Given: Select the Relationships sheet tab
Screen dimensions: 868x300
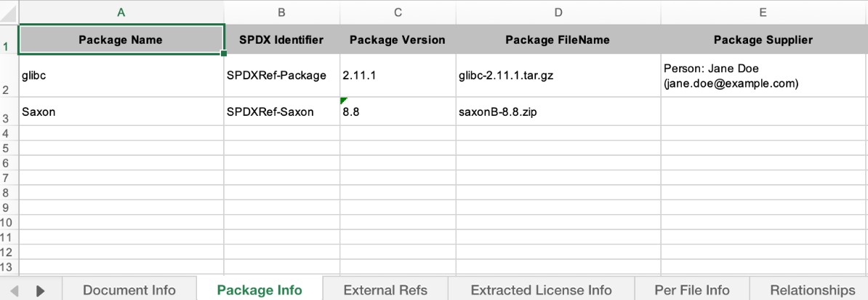Looking at the screenshot, I should (812, 290).
